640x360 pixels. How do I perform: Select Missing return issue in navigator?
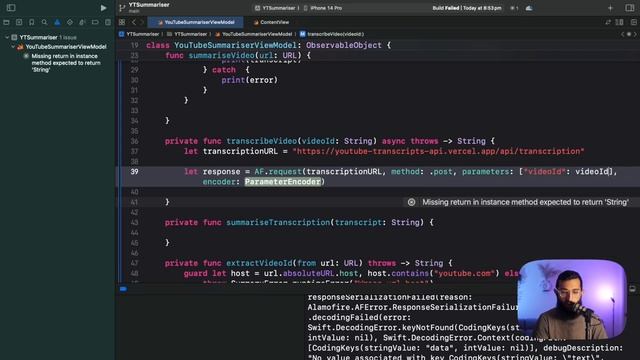pyautogui.click(x=61, y=63)
